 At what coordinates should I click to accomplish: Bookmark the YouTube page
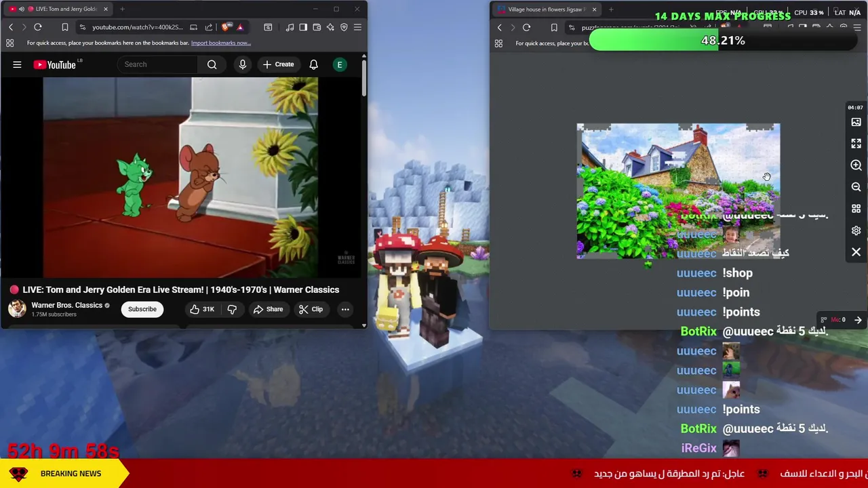[x=64, y=27]
